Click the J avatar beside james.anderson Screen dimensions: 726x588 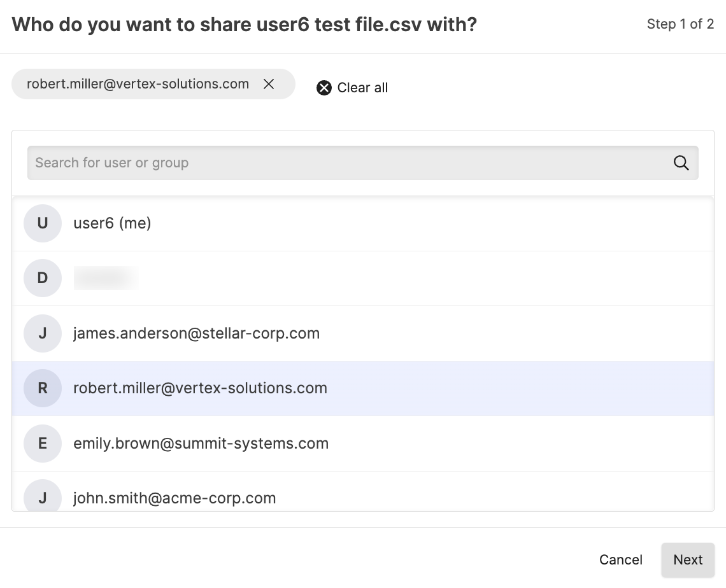43,333
